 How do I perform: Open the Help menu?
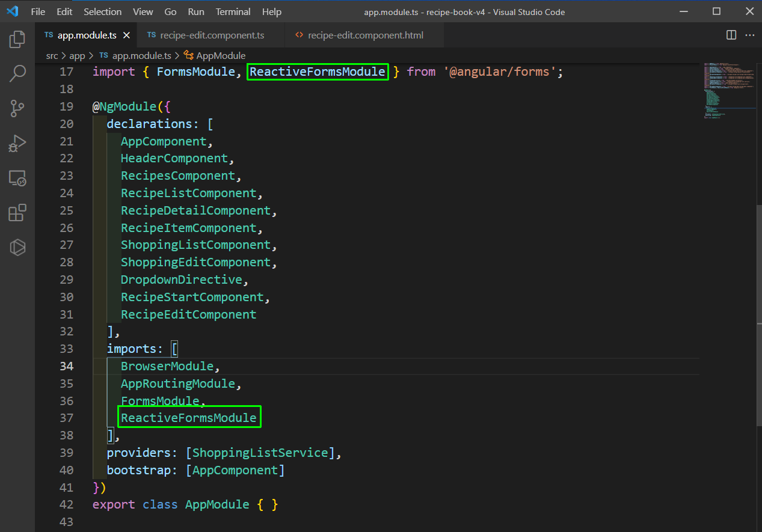click(272, 11)
